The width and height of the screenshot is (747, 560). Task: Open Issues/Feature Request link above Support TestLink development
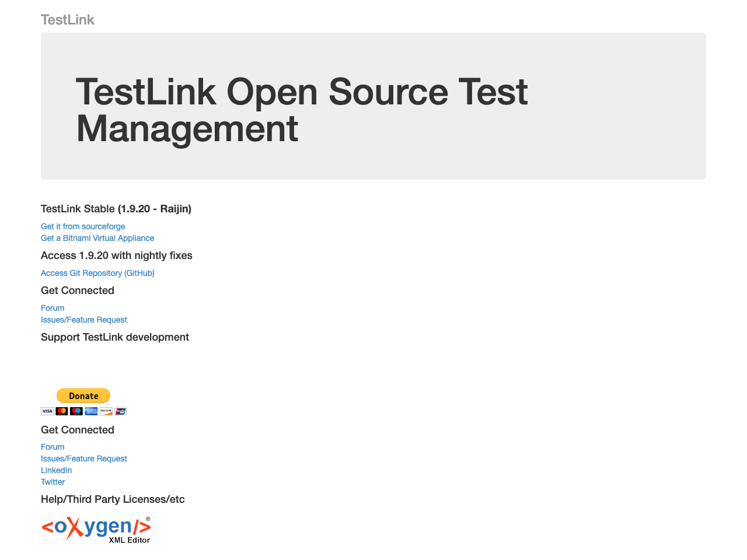84,320
